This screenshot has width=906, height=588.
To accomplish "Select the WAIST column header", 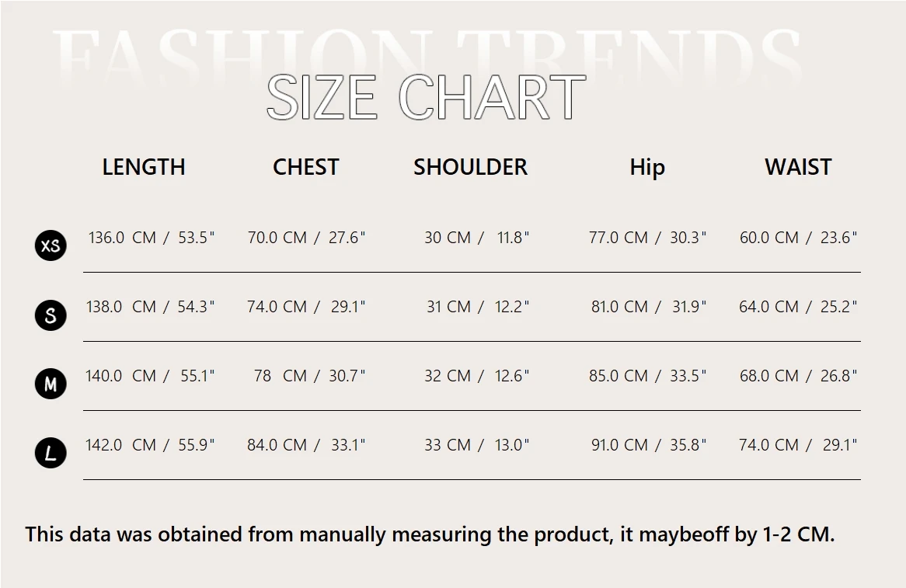I will (x=798, y=167).
